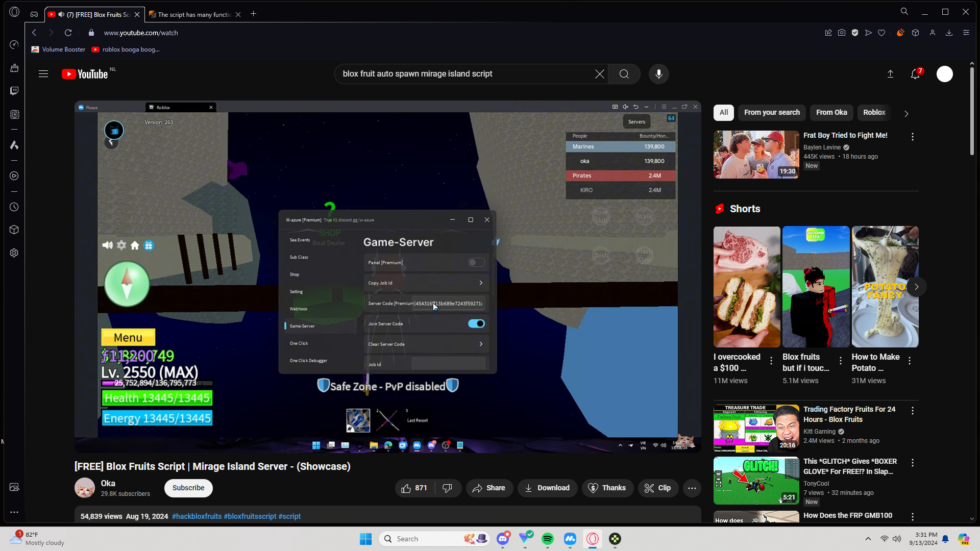
Task: Open History from the sidebar clock icon
Action: pos(14,207)
